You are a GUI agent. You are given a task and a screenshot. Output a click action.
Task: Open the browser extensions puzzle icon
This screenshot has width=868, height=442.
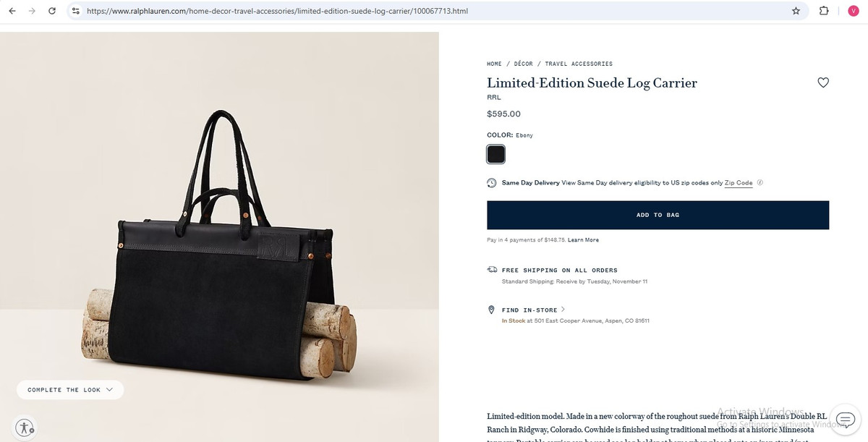[x=823, y=11]
